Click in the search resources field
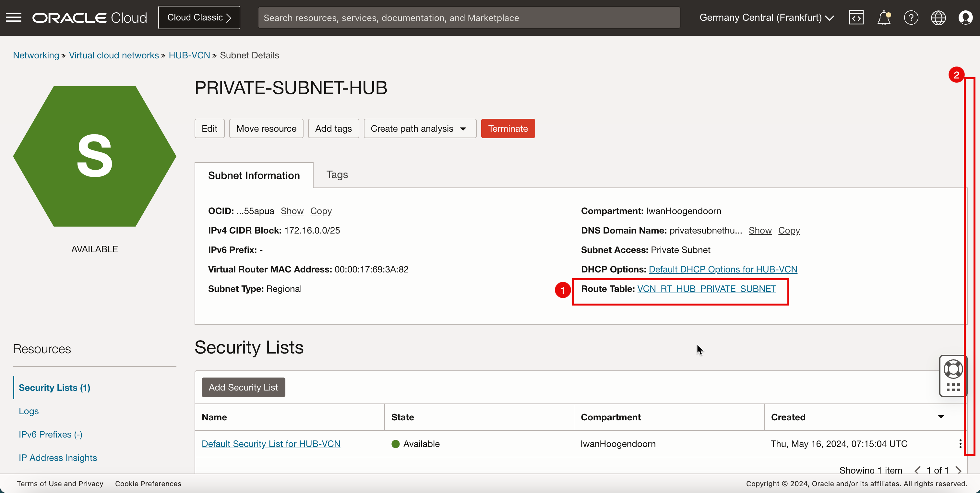The image size is (980, 493). pos(469,18)
